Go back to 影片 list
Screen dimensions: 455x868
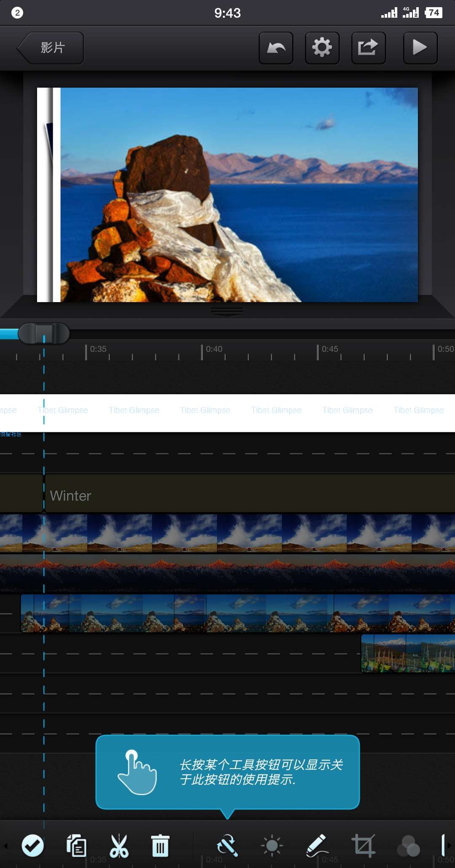[50, 48]
